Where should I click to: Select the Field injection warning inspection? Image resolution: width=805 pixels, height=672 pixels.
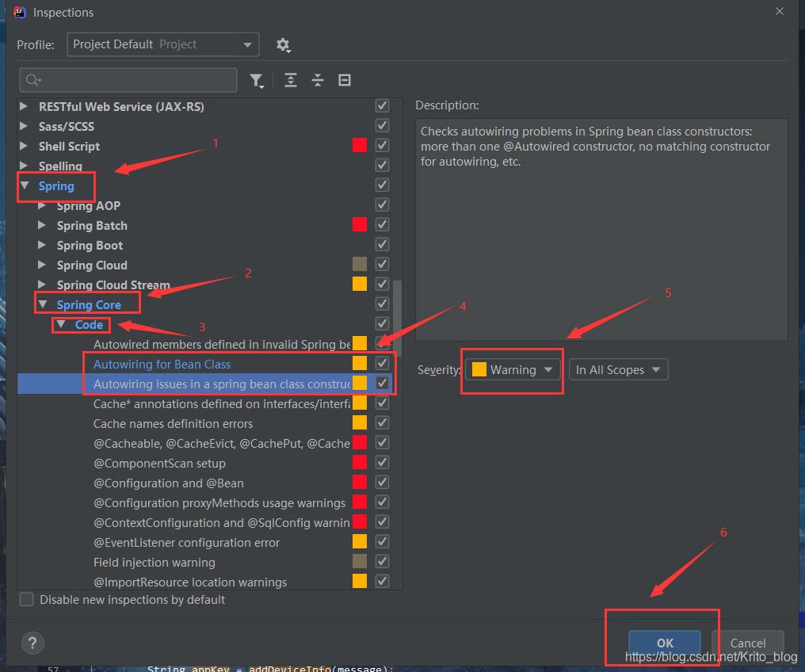155,563
